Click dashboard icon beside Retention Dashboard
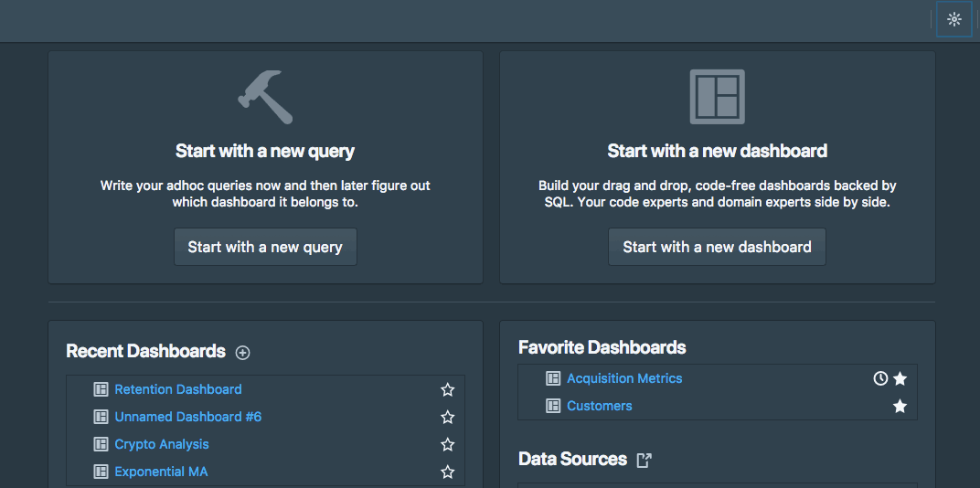This screenshot has width=980, height=488. (101, 389)
